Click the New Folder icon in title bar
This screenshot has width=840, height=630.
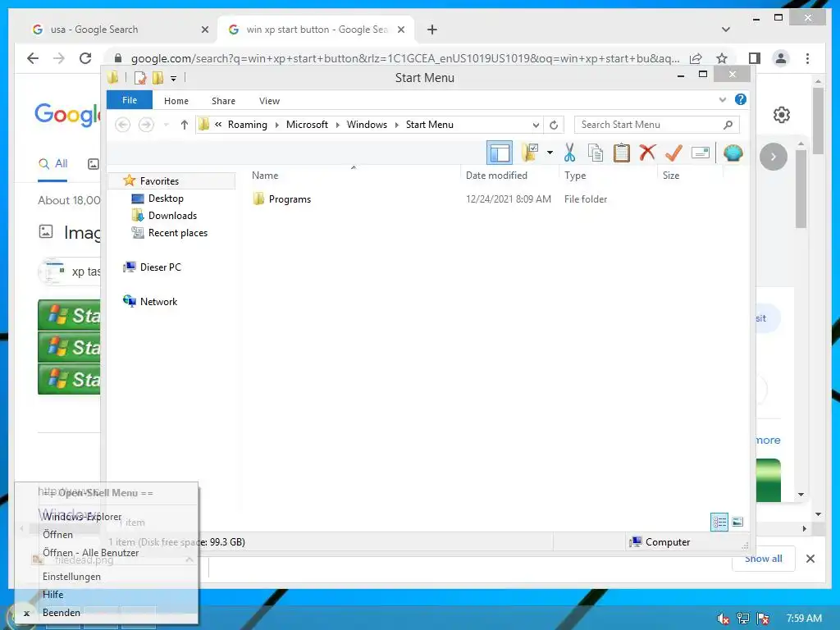[158, 78]
